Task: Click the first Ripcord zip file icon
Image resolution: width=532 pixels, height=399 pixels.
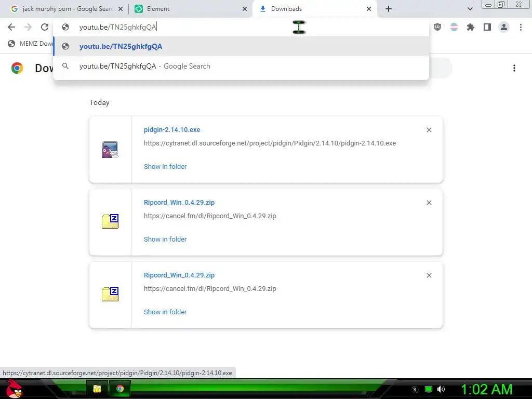Action: tap(110, 221)
